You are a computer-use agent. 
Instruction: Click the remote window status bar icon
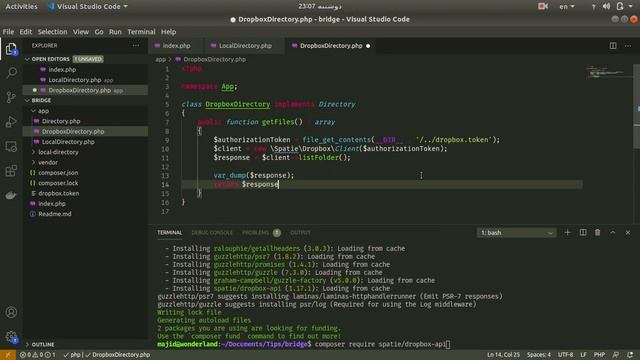(x=8, y=355)
